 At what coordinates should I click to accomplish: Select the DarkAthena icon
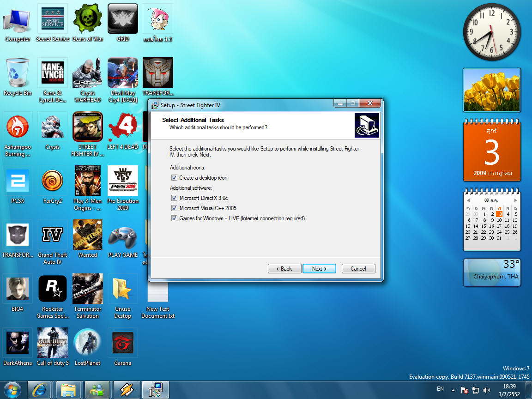coord(17,347)
